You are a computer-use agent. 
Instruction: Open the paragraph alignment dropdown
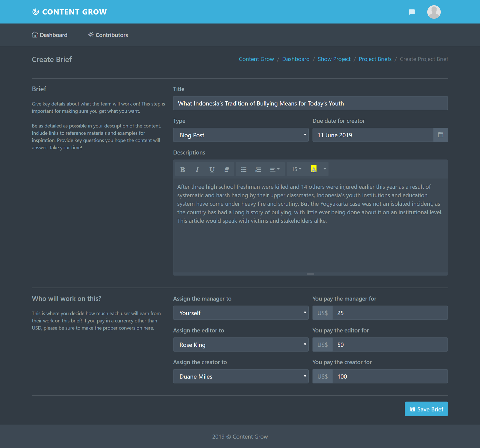(x=275, y=169)
